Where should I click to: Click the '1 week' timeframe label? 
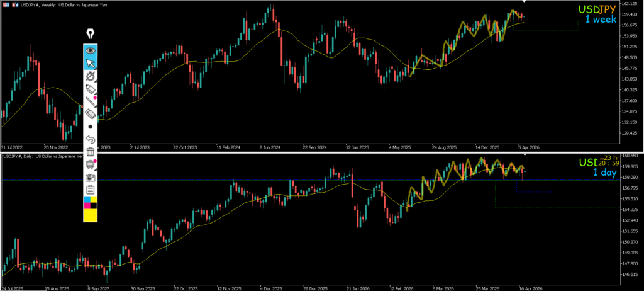point(601,20)
